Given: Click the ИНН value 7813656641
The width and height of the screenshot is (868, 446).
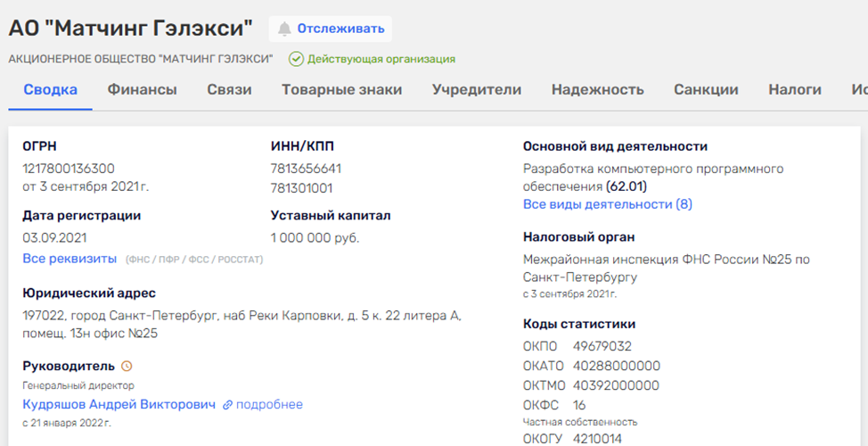Looking at the screenshot, I should 307,169.
